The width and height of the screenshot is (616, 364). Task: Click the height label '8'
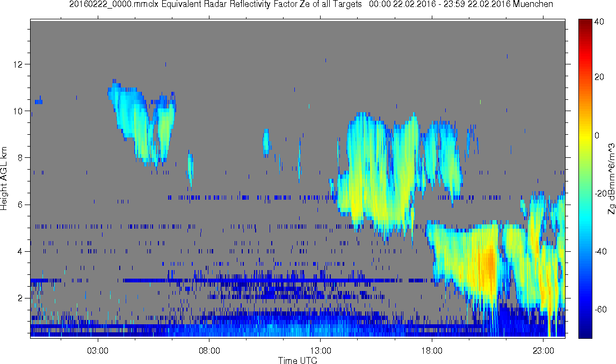click(x=20, y=157)
